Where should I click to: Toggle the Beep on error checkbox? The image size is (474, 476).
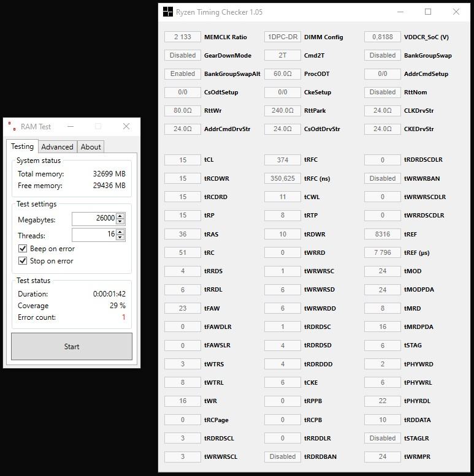[23, 249]
